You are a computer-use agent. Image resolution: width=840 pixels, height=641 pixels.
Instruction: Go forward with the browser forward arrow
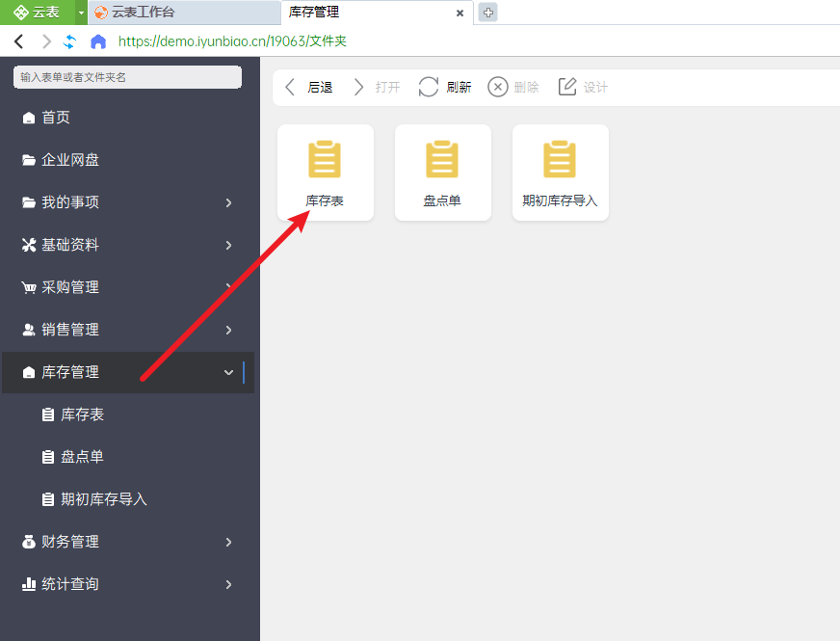point(46,41)
